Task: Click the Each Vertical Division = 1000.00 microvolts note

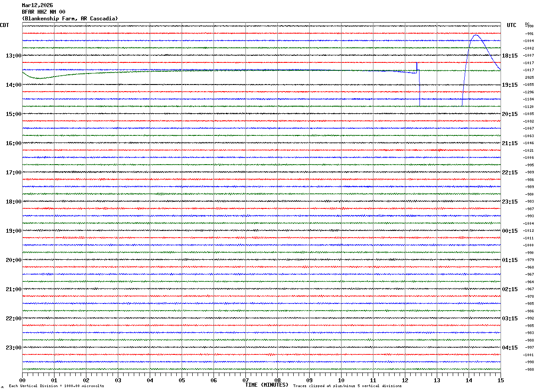Action: (x=56, y=386)
